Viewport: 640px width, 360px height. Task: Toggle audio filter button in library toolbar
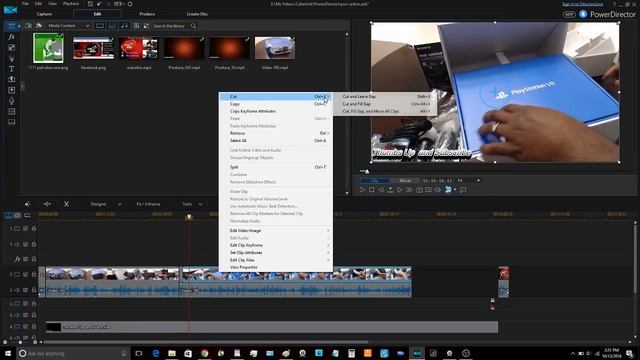coord(124,26)
